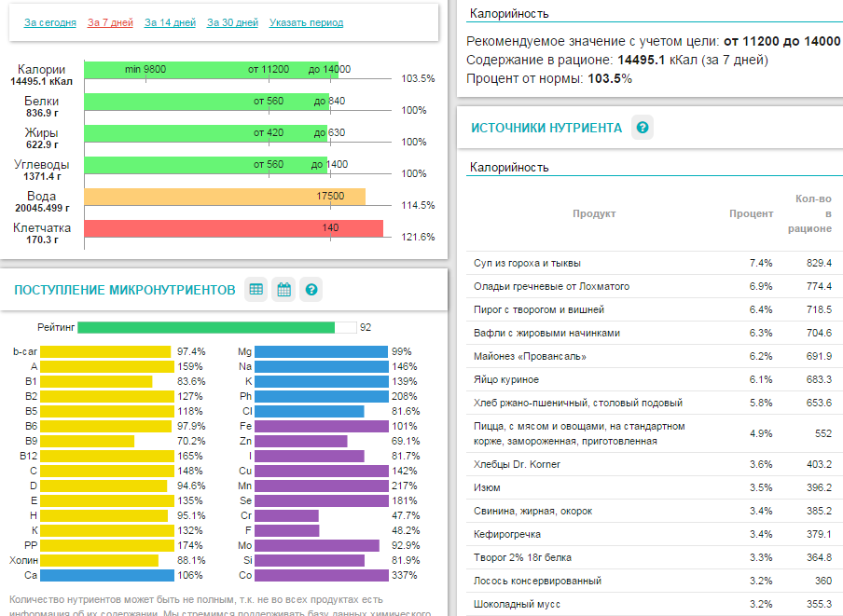Open the micronutrients table view icon

point(256,290)
